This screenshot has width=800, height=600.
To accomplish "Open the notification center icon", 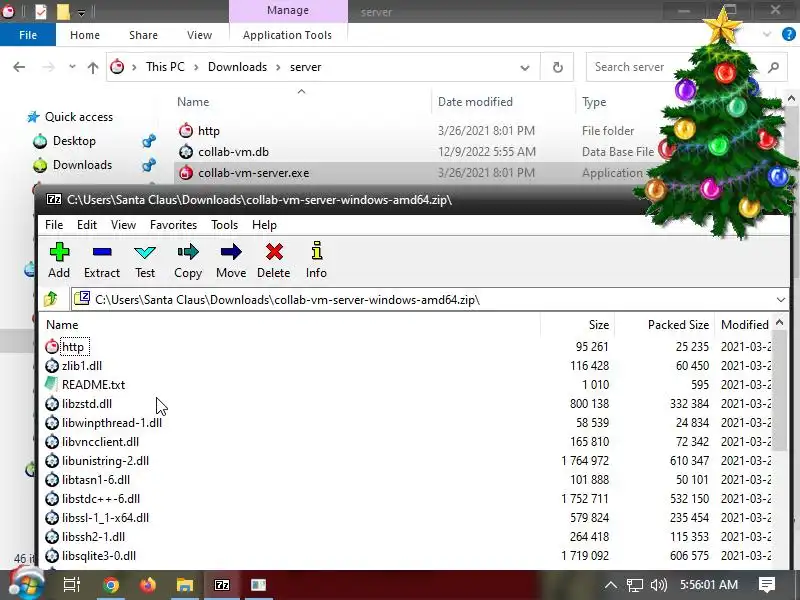I will tap(767, 585).
